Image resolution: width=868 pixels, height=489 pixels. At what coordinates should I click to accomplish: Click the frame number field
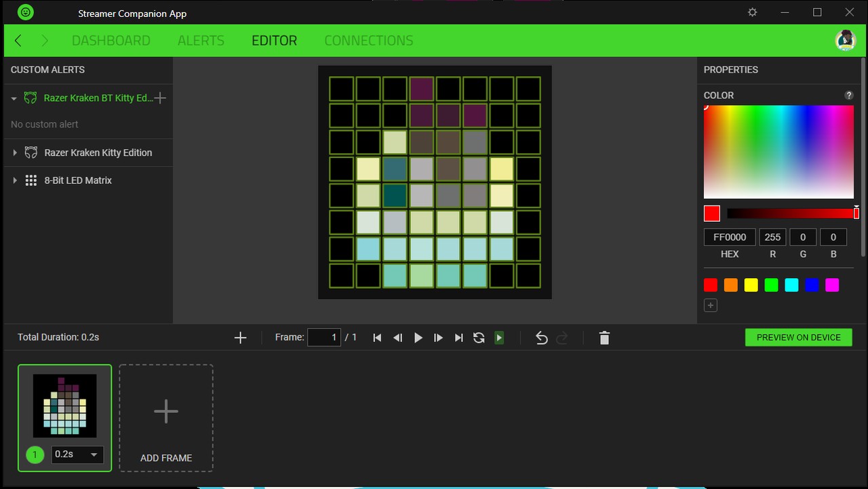coord(324,338)
